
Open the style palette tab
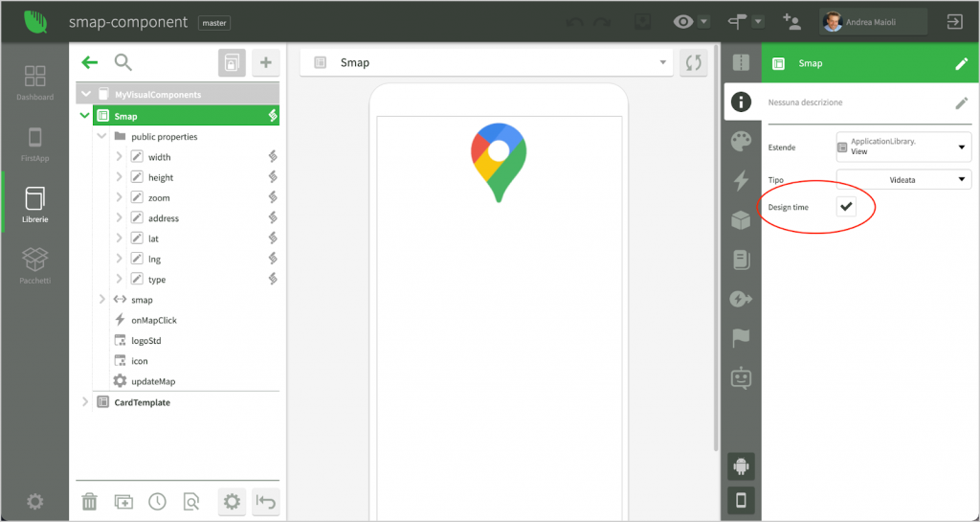[x=742, y=142]
